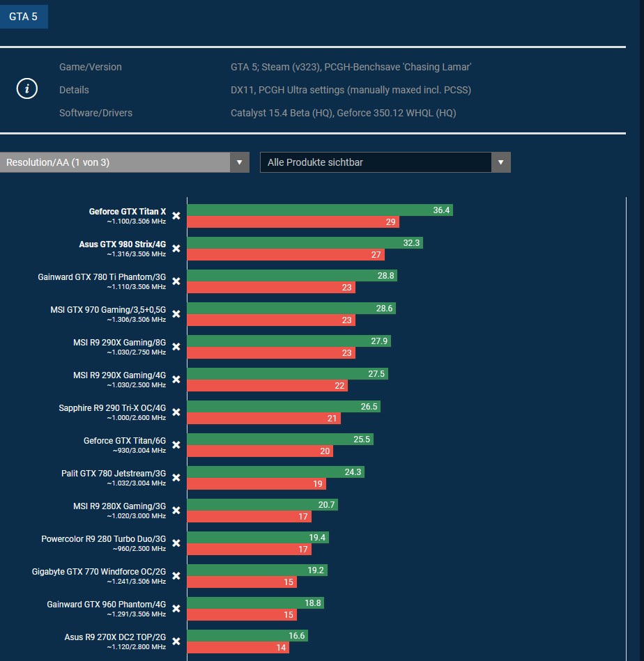Viewport: 644px width, 661px height.
Task: Click the green 18.8 value bar
Action: pos(256,602)
